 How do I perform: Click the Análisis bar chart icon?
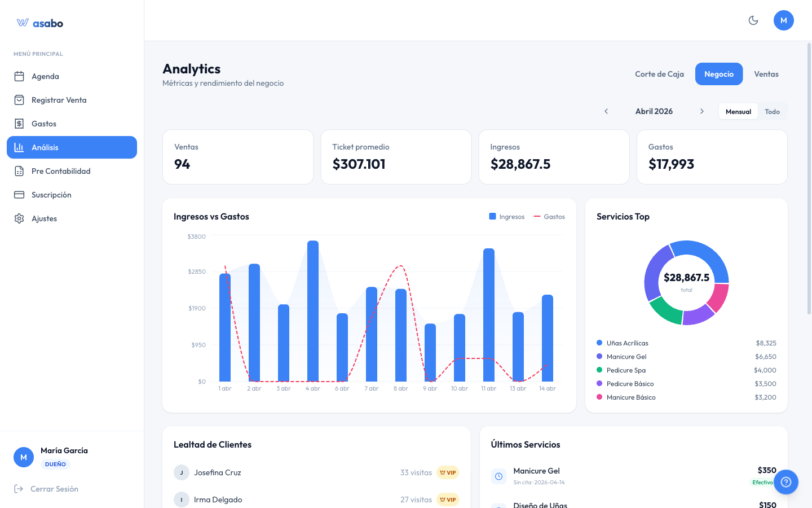(19, 147)
